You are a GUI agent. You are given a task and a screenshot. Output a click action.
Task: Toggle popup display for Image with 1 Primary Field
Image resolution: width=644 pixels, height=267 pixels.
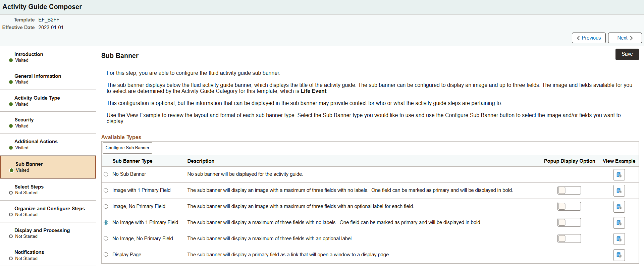point(569,191)
